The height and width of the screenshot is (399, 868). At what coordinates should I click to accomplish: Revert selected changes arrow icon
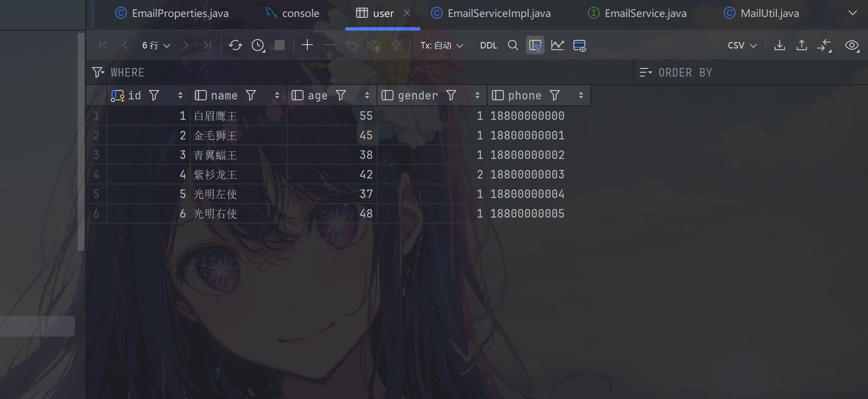(x=352, y=45)
